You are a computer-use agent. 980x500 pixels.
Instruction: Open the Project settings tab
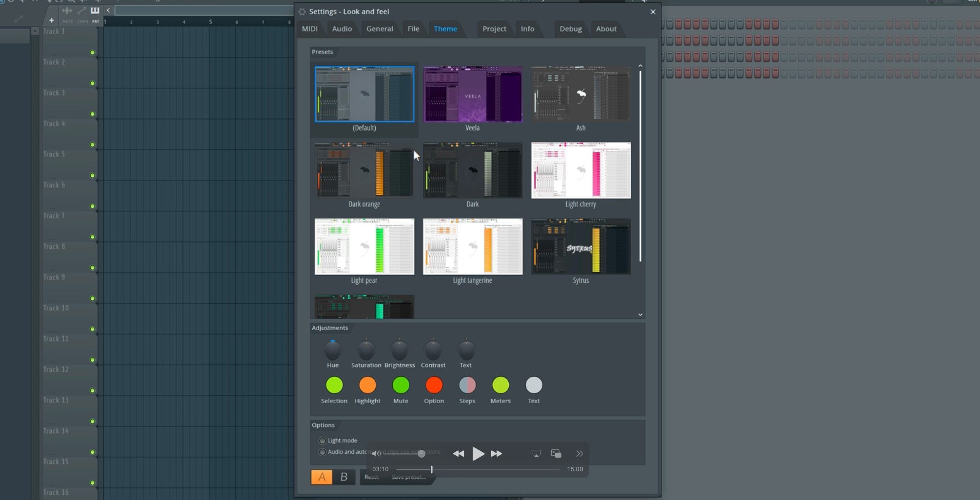tap(494, 29)
